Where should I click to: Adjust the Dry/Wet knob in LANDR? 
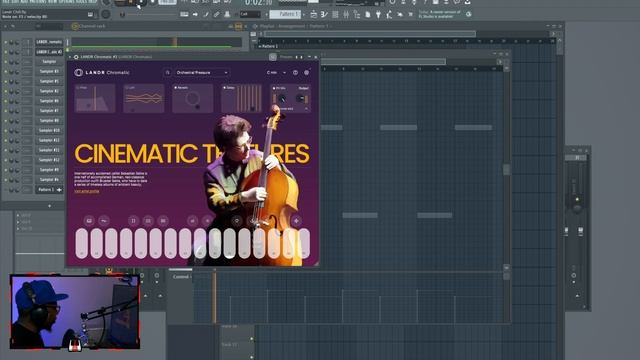[282, 98]
